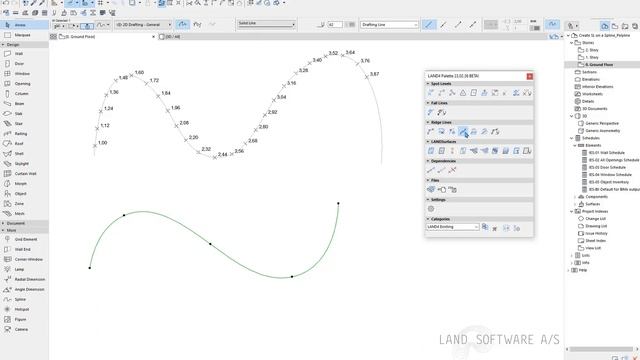Screen dimensions: 640x360
Task: Switch navigator to Project Map
Action: 604,26
